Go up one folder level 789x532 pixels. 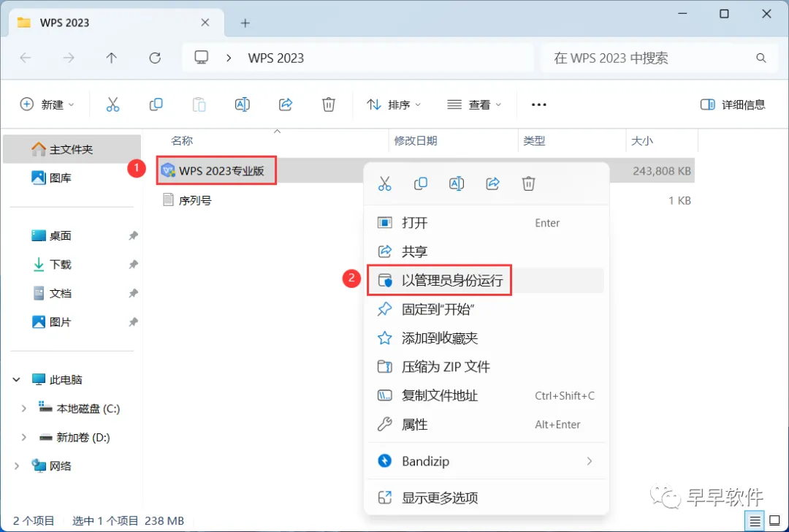tap(112, 58)
